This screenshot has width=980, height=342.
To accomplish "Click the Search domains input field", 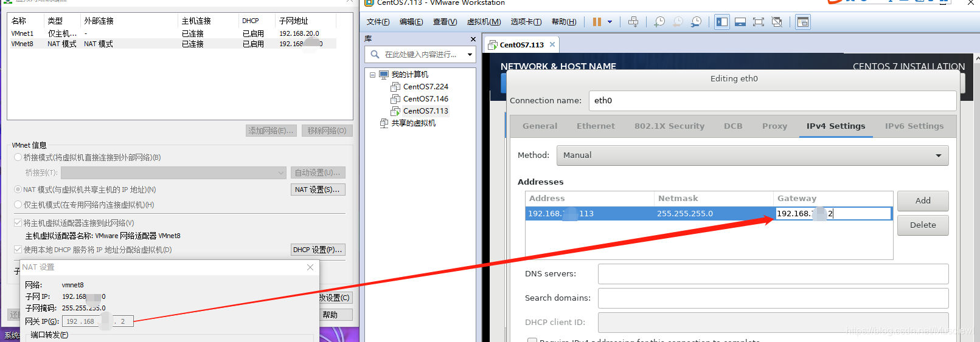I will (x=773, y=298).
